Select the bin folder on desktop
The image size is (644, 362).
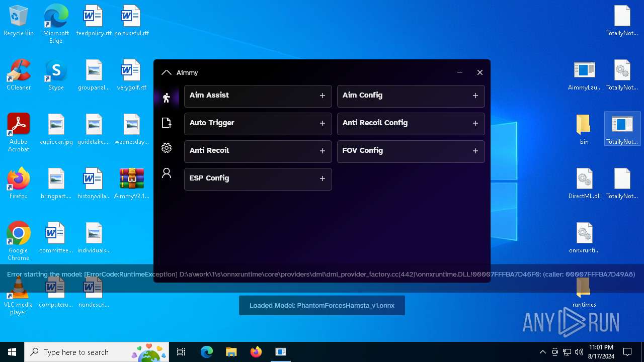tap(584, 130)
